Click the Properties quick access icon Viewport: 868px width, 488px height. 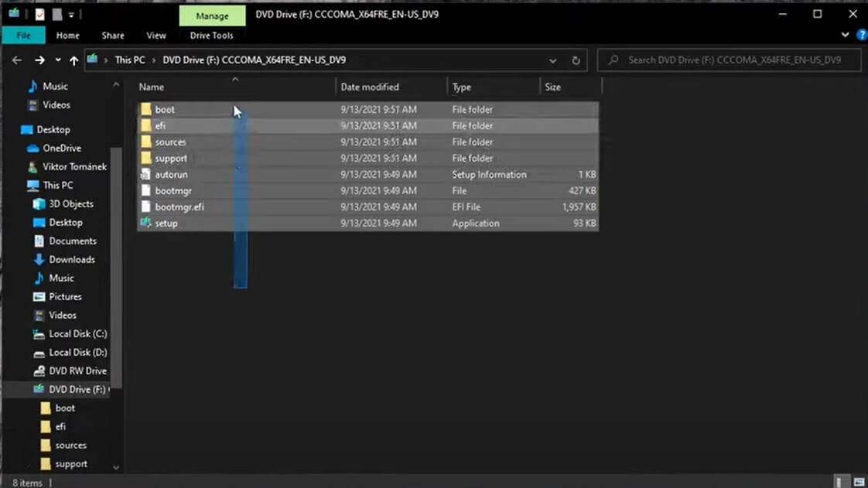pyautogui.click(x=40, y=15)
